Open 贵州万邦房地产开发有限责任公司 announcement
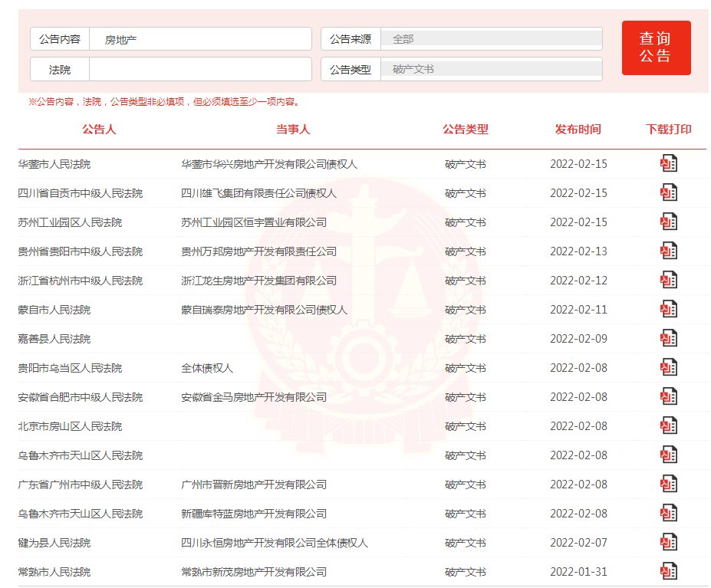The width and height of the screenshot is (711, 588). click(x=259, y=251)
